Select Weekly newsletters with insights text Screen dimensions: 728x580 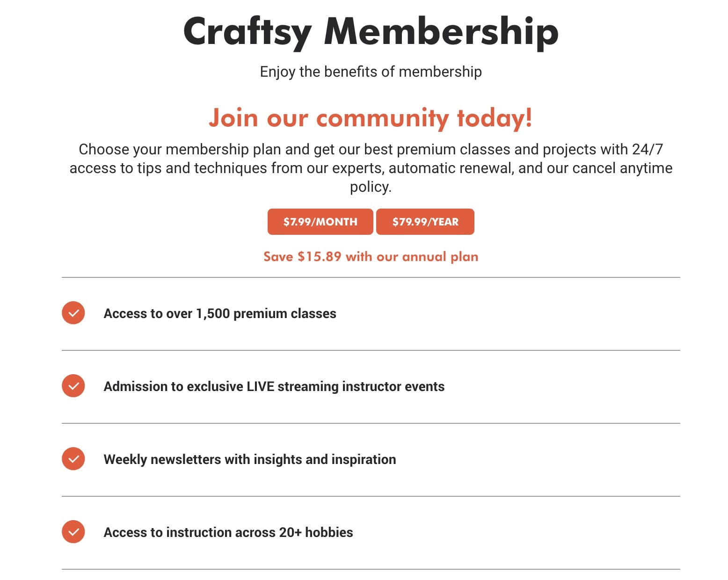click(x=250, y=459)
